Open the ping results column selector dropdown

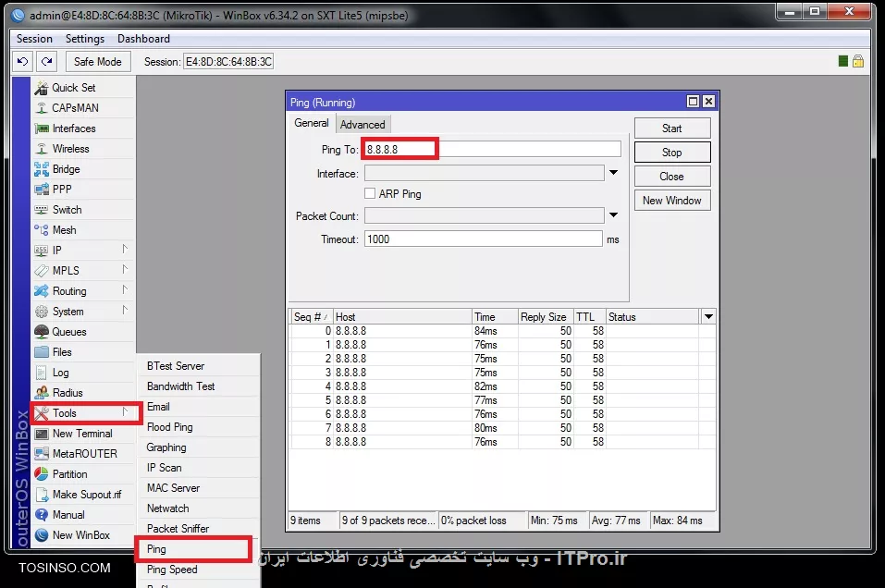[708, 317]
